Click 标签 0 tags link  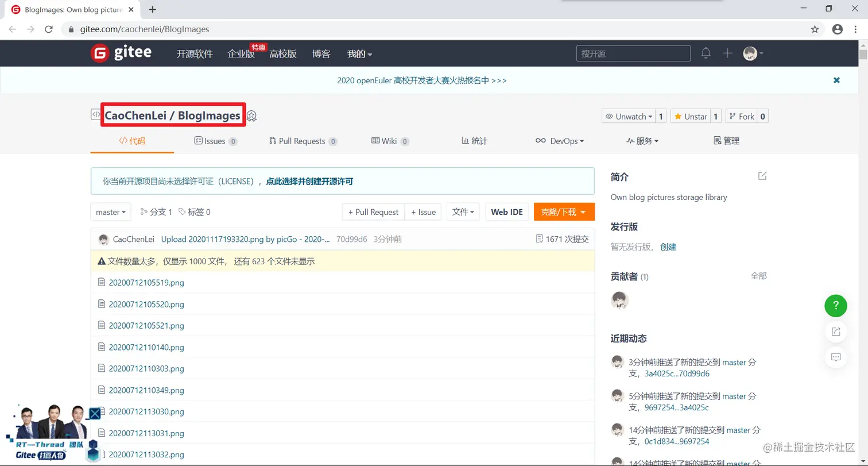[195, 212]
